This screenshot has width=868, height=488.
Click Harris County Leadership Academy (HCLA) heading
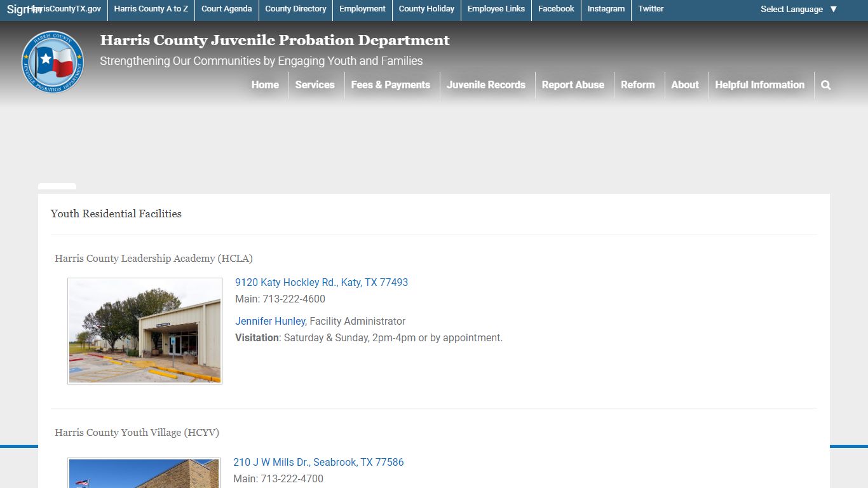pyautogui.click(x=154, y=259)
